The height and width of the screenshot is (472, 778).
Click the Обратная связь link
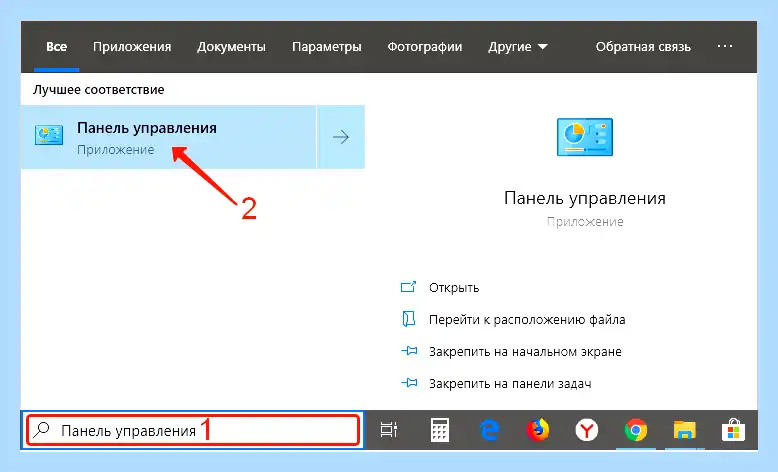pos(643,47)
